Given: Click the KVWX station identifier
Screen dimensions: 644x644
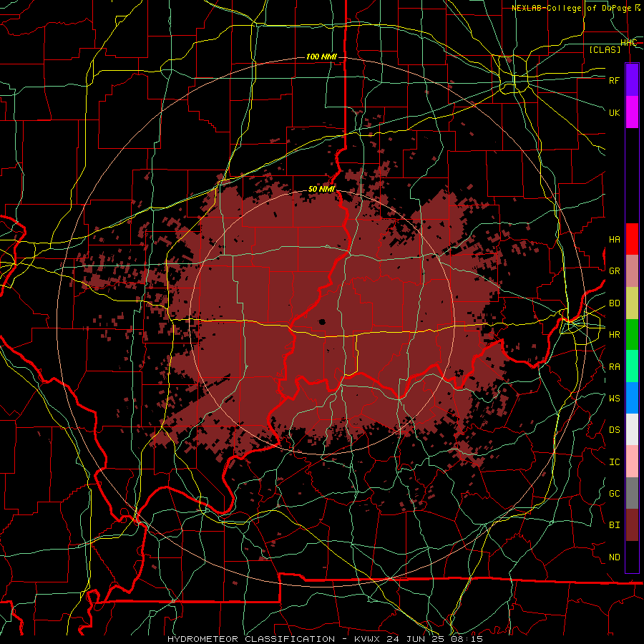Looking at the screenshot, I should tap(368, 639).
